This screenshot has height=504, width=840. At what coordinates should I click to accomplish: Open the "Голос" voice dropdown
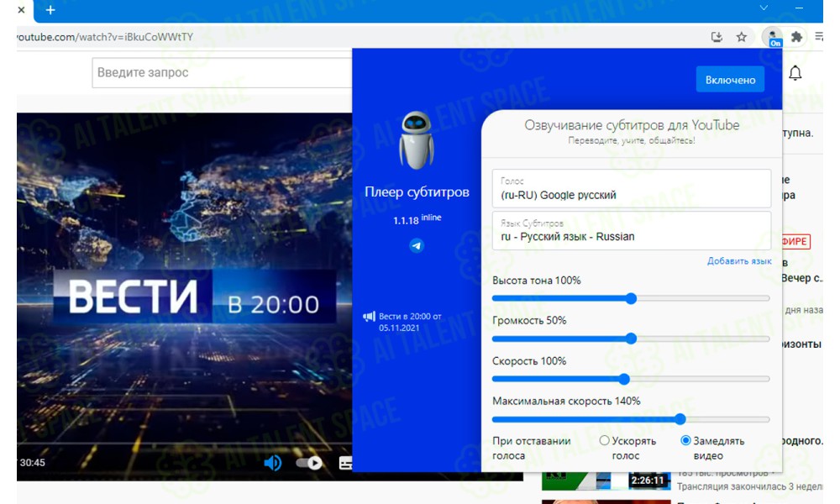click(x=632, y=188)
